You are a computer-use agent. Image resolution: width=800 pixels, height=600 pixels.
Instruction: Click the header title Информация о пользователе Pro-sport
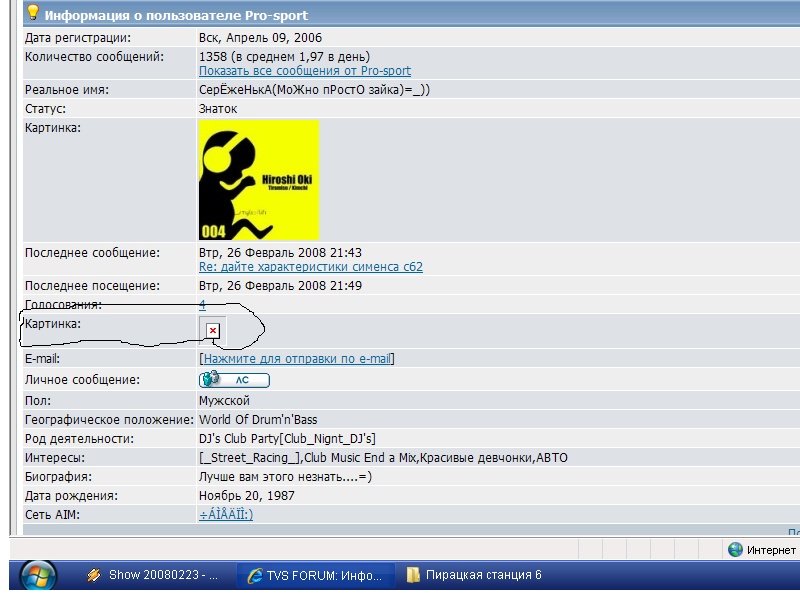[x=176, y=15]
